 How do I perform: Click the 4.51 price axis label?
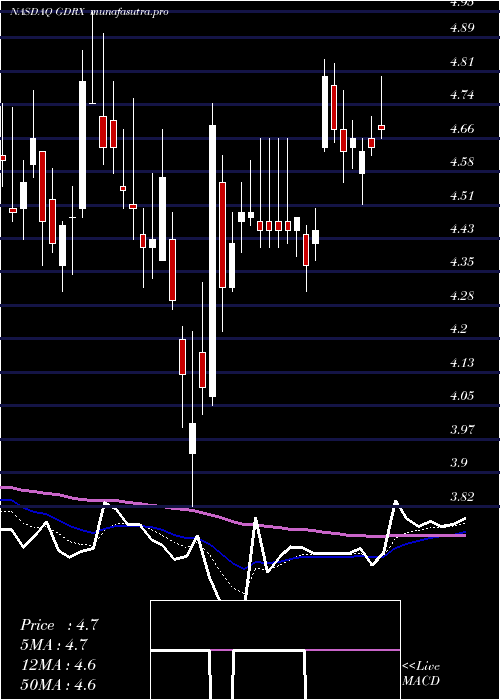461,196
